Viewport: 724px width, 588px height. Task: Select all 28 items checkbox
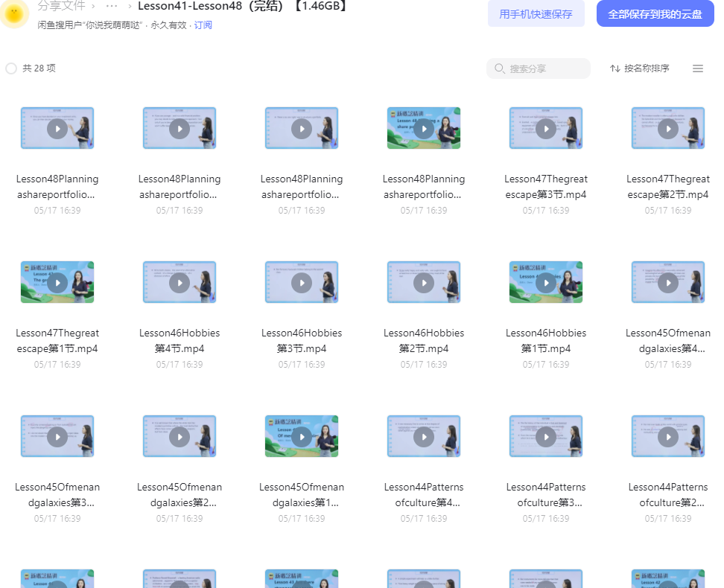(x=11, y=68)
